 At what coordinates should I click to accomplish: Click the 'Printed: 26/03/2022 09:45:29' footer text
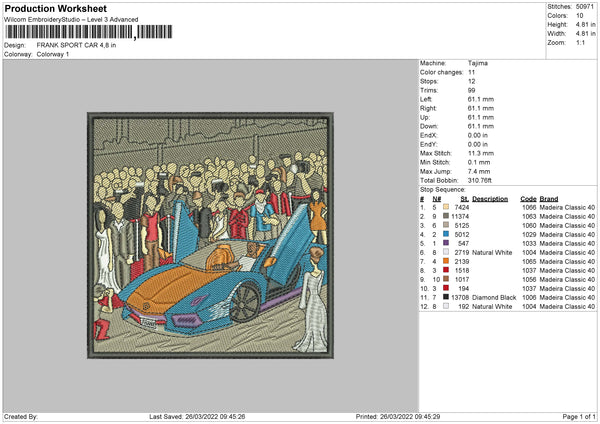tap(398, 416)
